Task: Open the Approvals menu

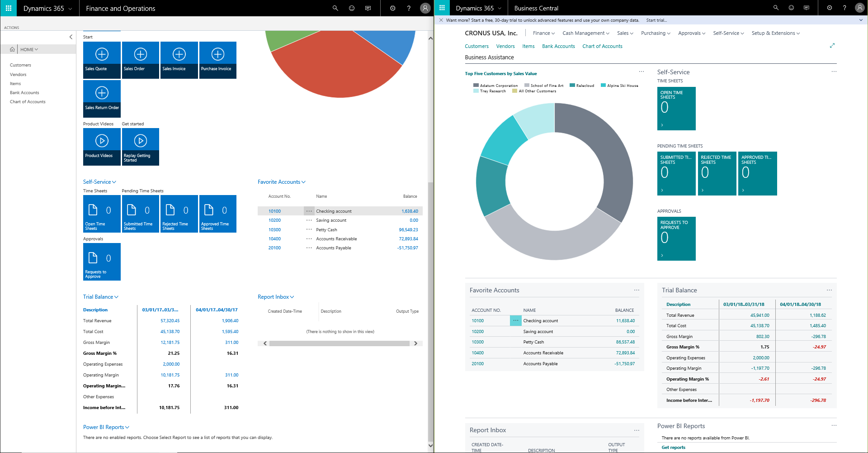Action: coord(692,33)
